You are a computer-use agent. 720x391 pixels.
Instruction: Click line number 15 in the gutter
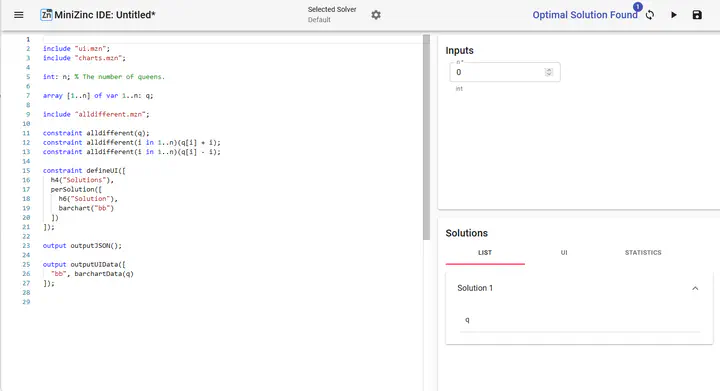[26, 171]
